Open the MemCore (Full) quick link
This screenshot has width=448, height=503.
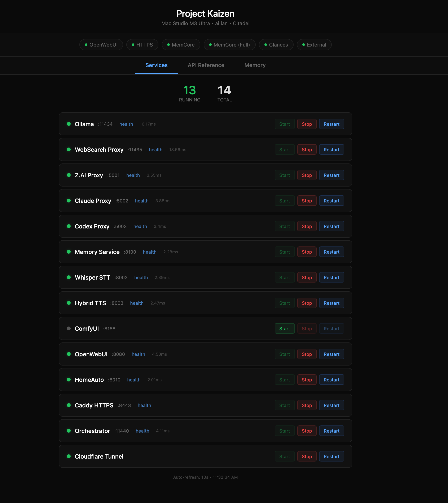(x=229, y=45)
